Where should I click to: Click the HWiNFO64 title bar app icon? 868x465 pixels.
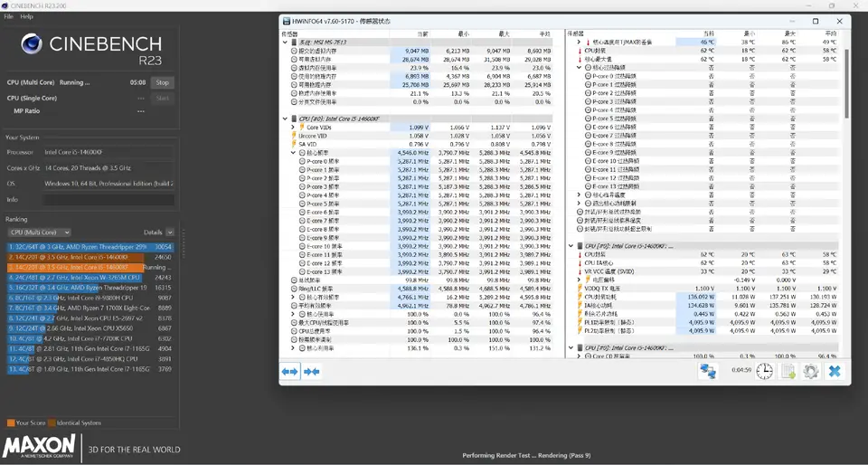coord(287,21)
